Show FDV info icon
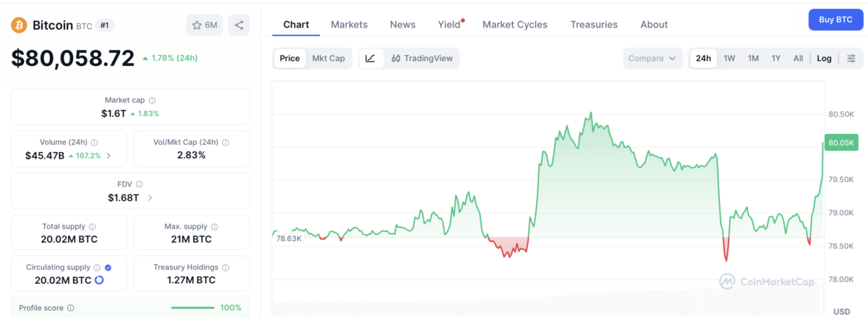 pyautogui.click(x=140, y=185)
